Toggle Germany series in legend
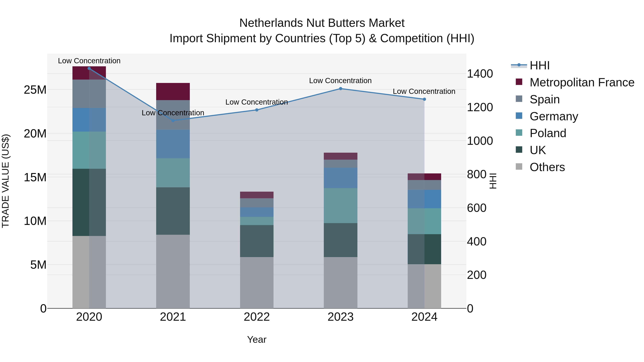 coord(547,116)
